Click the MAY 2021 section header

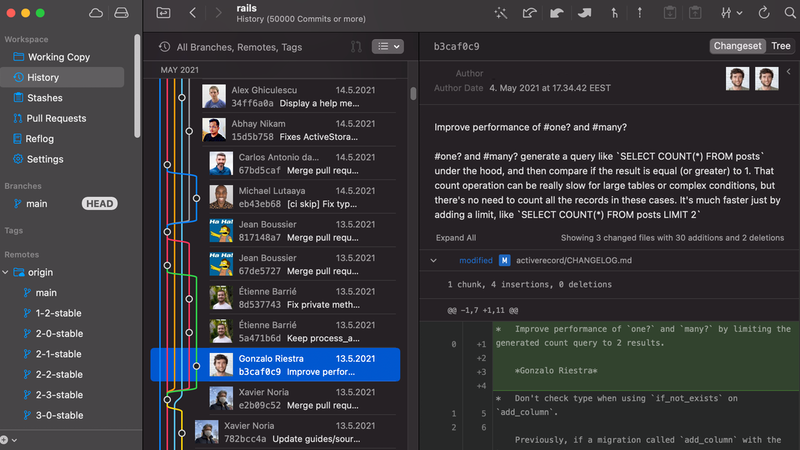[x=180, y=70]
